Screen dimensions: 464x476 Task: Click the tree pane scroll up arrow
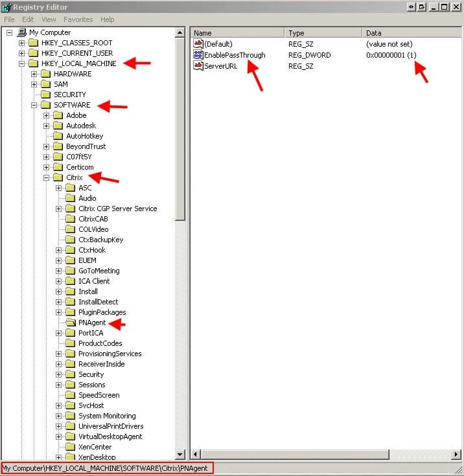(180, 32)
